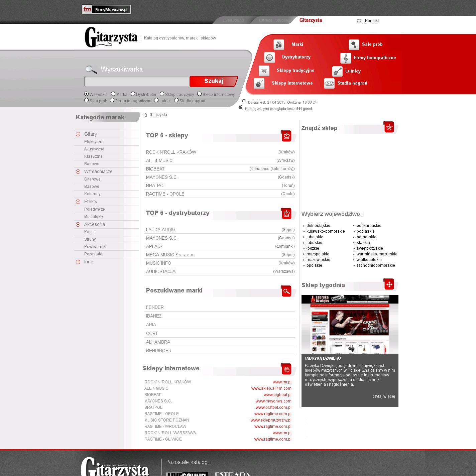Open the Przetworniki accessories subcategory

(95, 247)
